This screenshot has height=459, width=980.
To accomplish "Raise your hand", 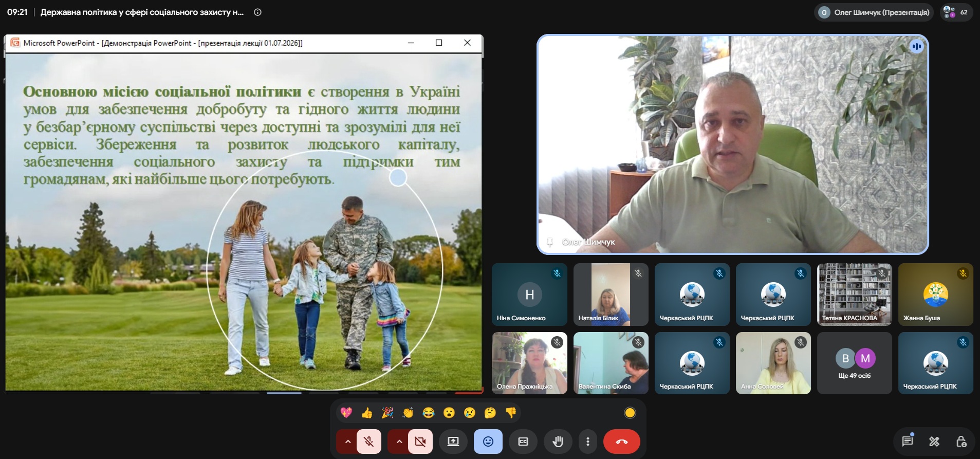I will (558, 442).
